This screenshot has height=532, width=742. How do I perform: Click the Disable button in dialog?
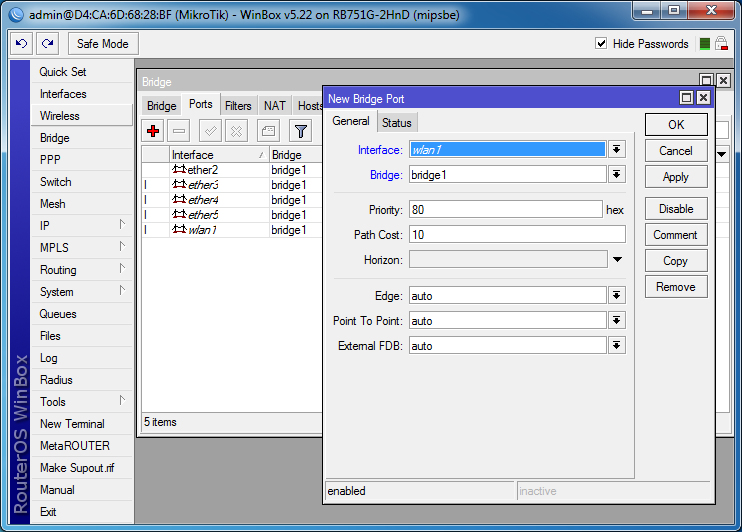click(x=676, y=209)
